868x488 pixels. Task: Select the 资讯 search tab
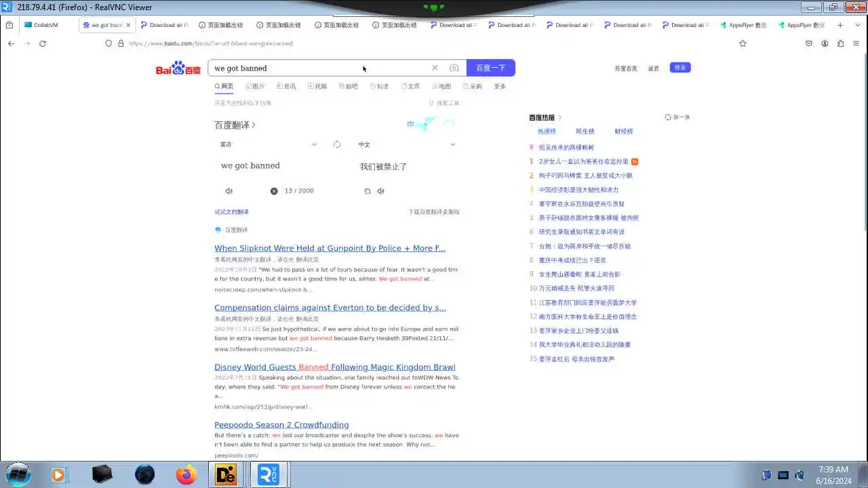[286, 87]
